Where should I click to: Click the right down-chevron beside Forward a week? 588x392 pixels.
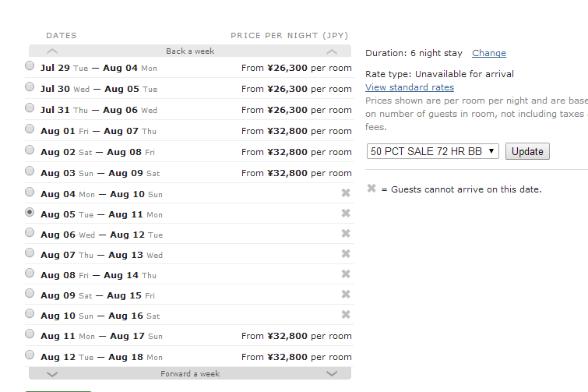click(x=332, y=374)
